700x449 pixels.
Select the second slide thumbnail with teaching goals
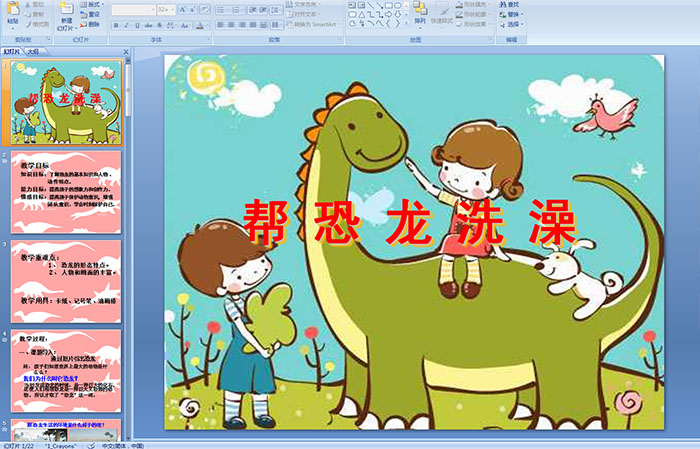(66, 191)
